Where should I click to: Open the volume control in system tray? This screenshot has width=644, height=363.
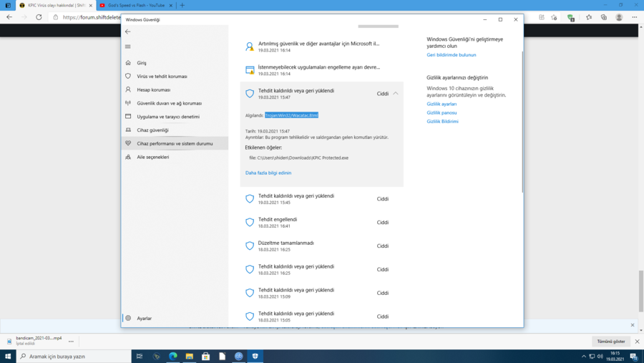[x=600, y=356]
